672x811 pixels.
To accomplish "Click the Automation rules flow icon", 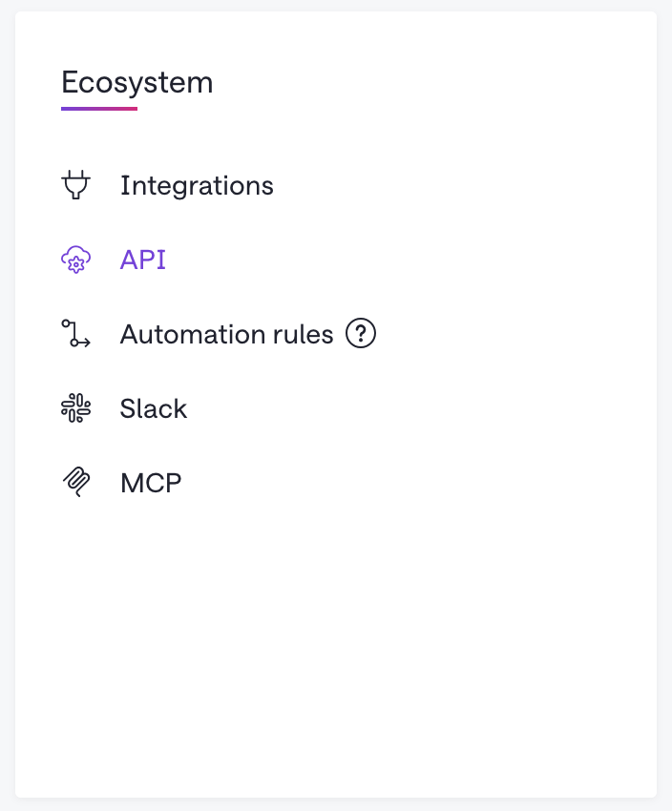I will click(76, 334).
